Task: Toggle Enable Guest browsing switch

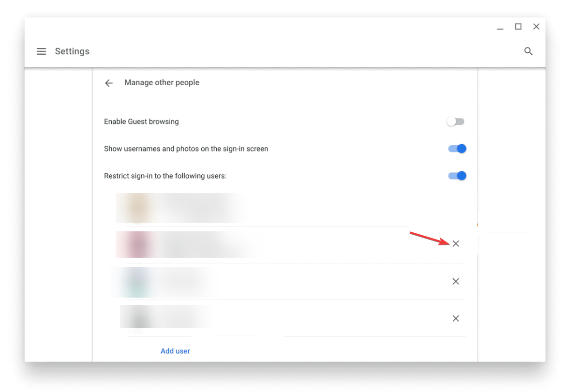Action: coord(456,121)
